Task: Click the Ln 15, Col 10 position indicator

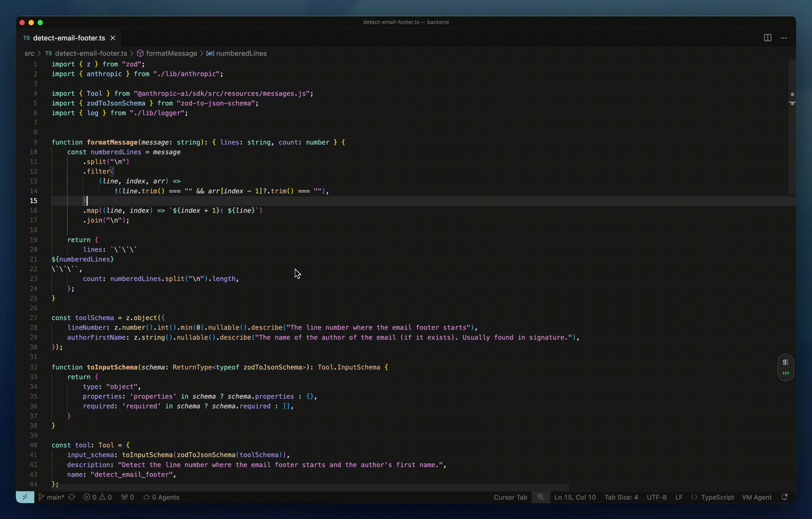Action: pyautogui.click(x=575, y=497)
